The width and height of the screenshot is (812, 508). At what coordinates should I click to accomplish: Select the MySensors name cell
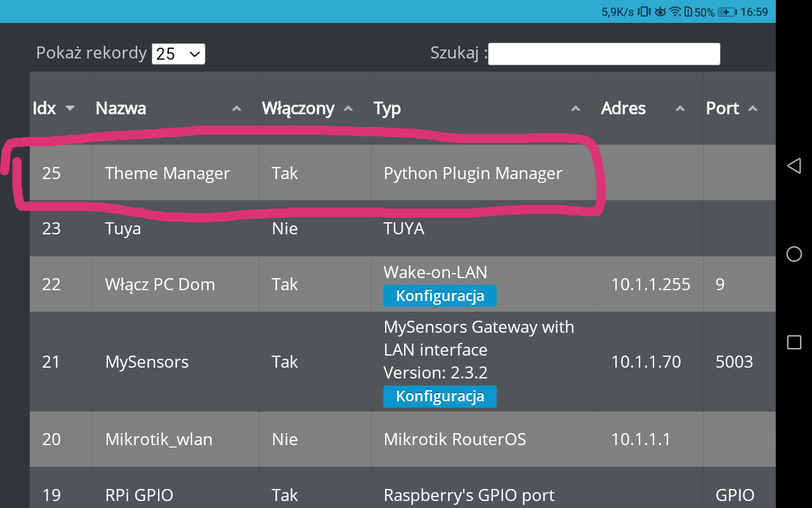coord(147,362)
